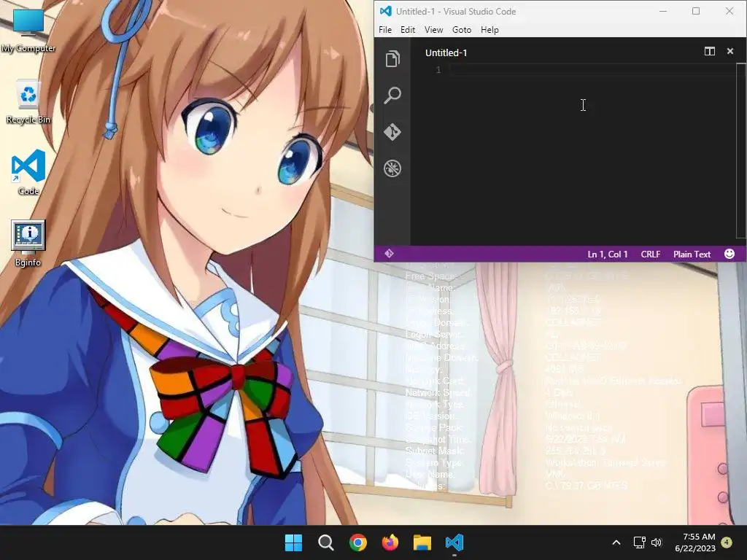The height and width of the screenshot is (560, 747).
Task: Open the Help menu
Action: 489,29
